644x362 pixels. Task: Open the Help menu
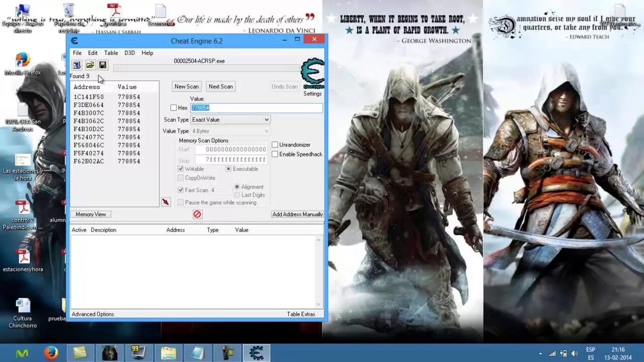coord(147,53)
